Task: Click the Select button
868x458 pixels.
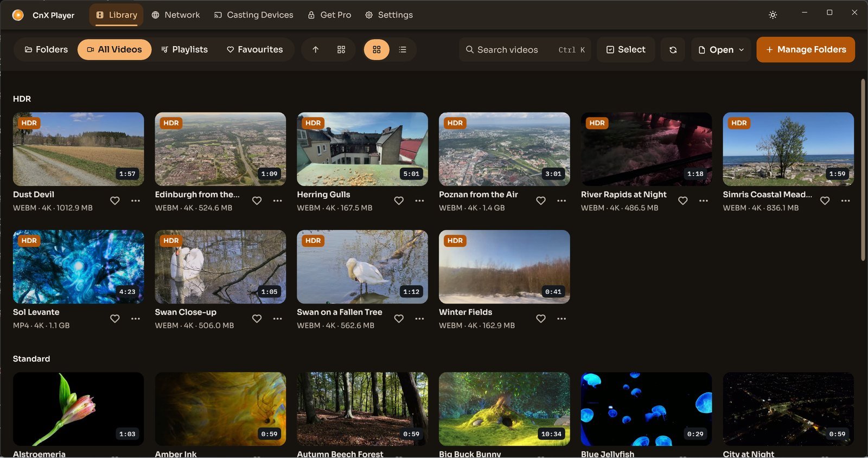Action: 626,50
